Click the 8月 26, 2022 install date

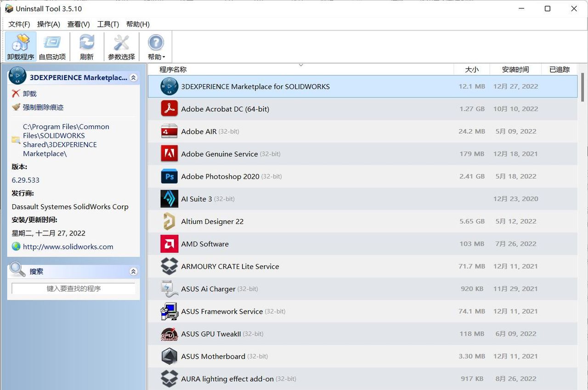point(515,379)
